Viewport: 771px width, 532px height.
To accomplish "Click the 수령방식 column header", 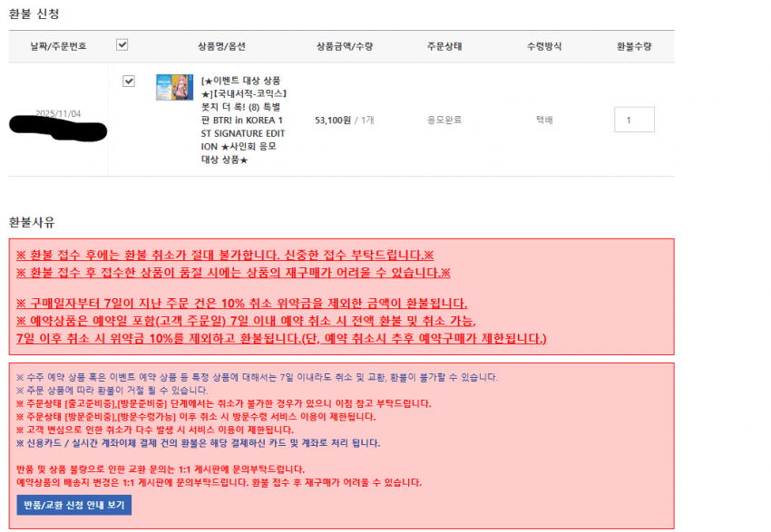I will 544,45.
